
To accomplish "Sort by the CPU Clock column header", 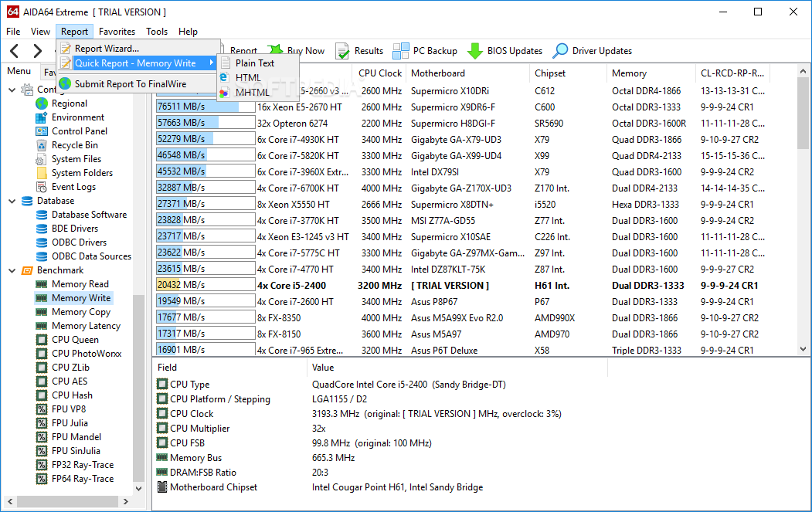I will point(380,73).
